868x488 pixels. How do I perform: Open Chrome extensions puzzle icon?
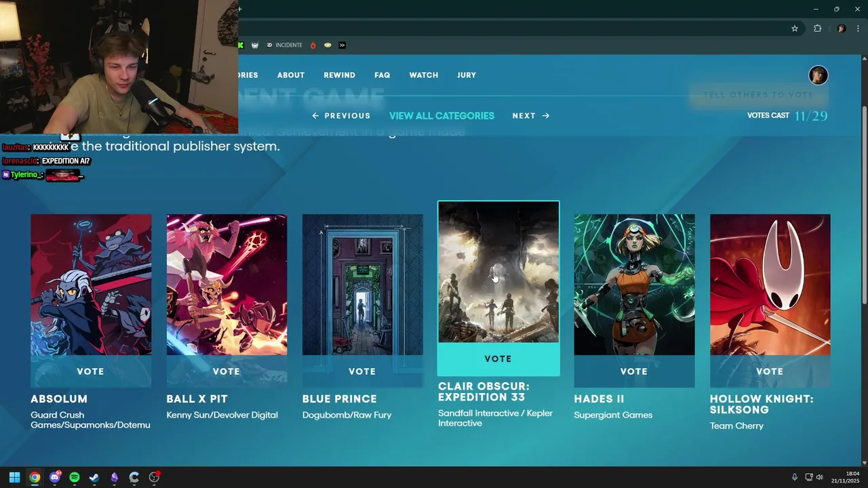(x=817, y=28)
